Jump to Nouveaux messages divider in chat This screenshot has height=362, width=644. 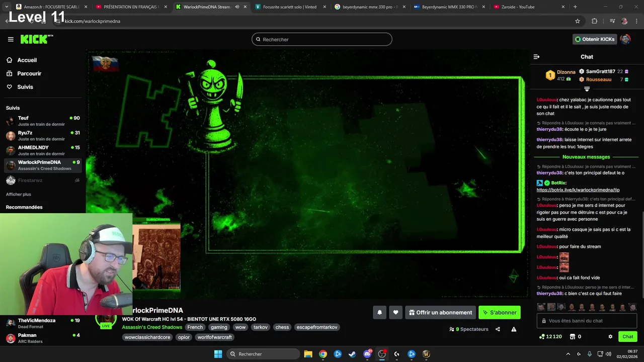[x=586, y=157]
